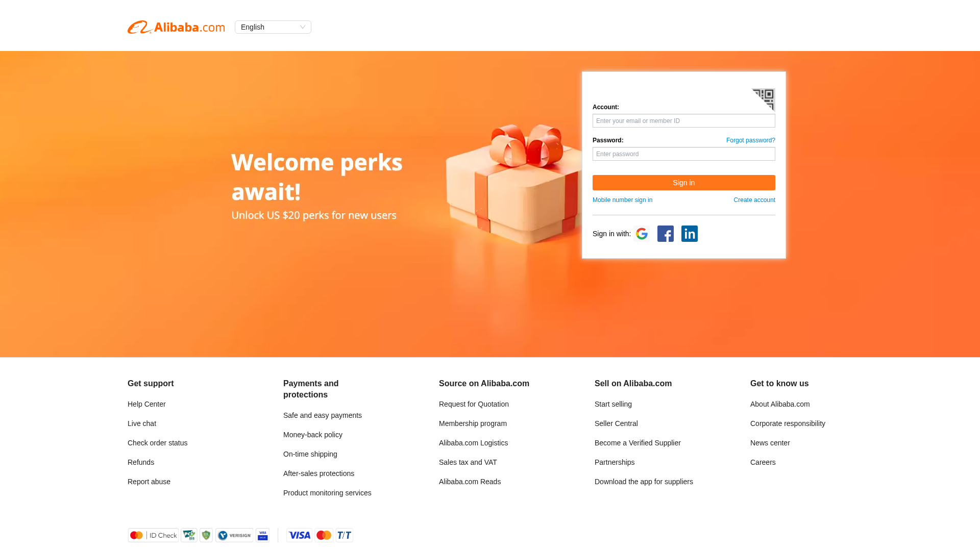
Task: Click the Mastercard ID Check badge
Action: pyautogui.click(x=153, y=535)
